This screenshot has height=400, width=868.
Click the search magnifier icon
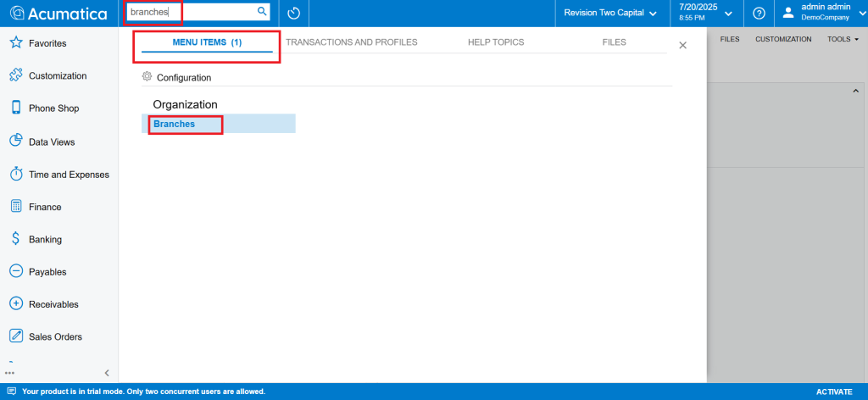pos(262,12)
